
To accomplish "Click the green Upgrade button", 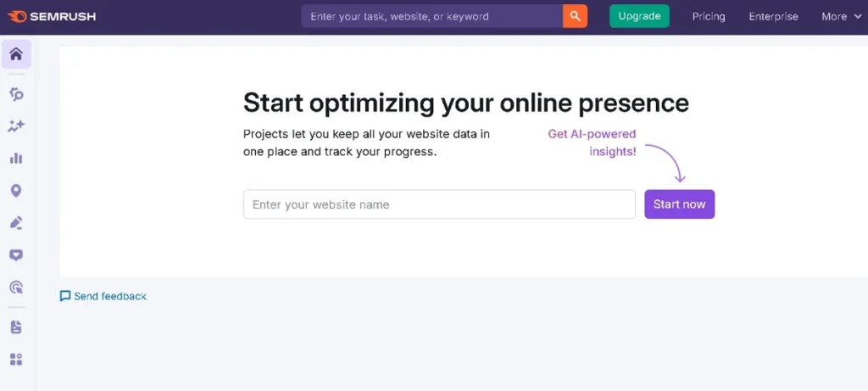I will (639, 16).
